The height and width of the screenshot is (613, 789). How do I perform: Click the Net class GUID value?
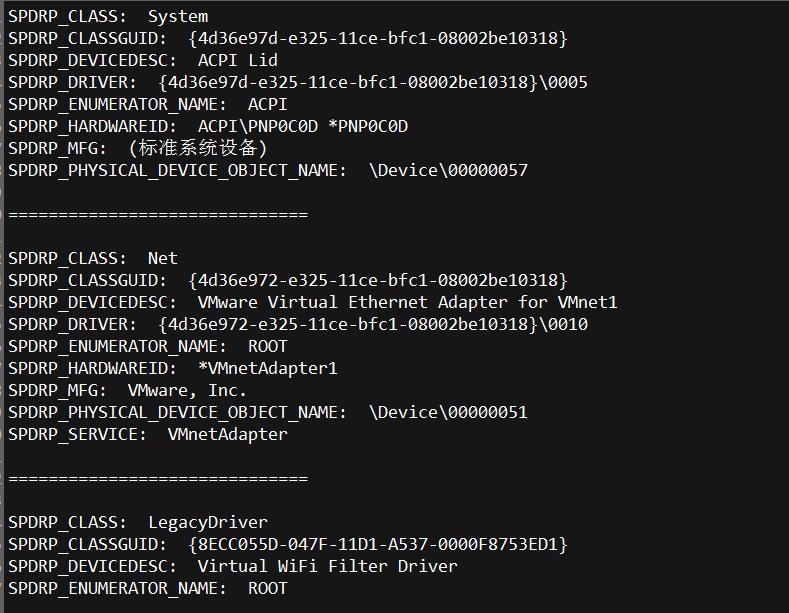[378, 280]
